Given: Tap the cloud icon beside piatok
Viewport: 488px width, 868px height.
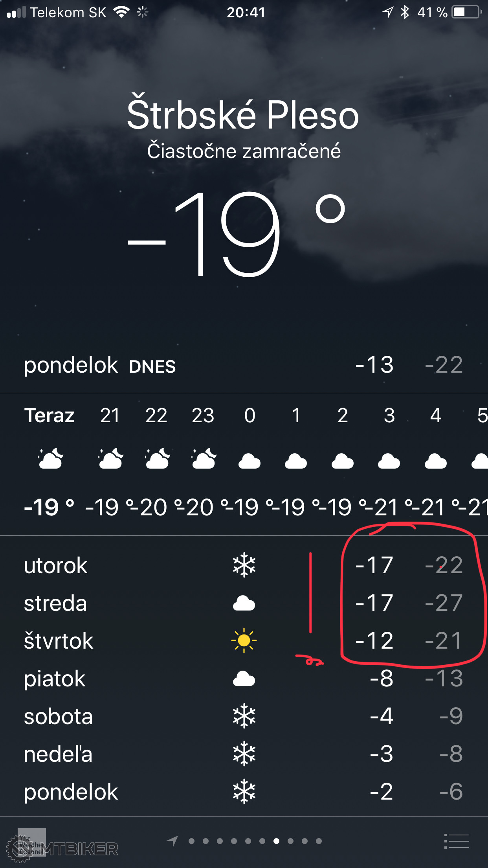Looking at the screenshot, I should (x=244, y=679).
